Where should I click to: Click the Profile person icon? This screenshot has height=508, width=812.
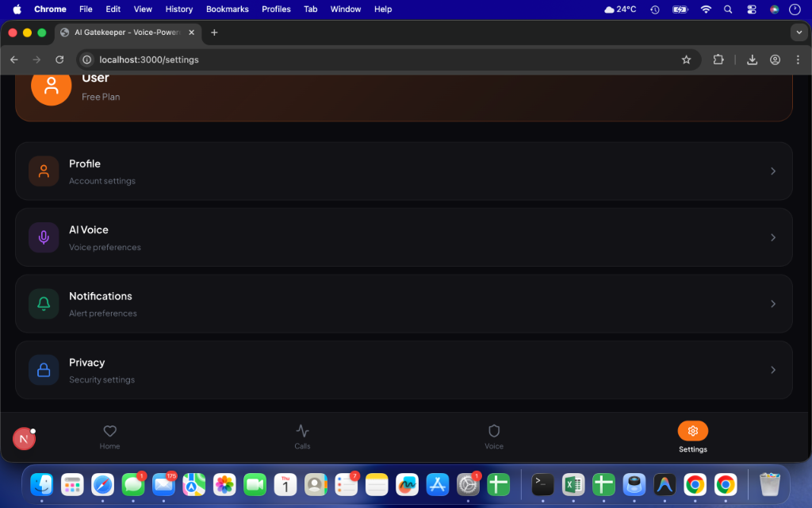click(x=44, y=171)
